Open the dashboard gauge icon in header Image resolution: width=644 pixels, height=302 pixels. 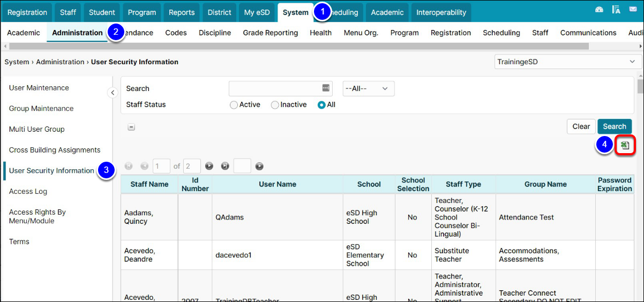599,10
